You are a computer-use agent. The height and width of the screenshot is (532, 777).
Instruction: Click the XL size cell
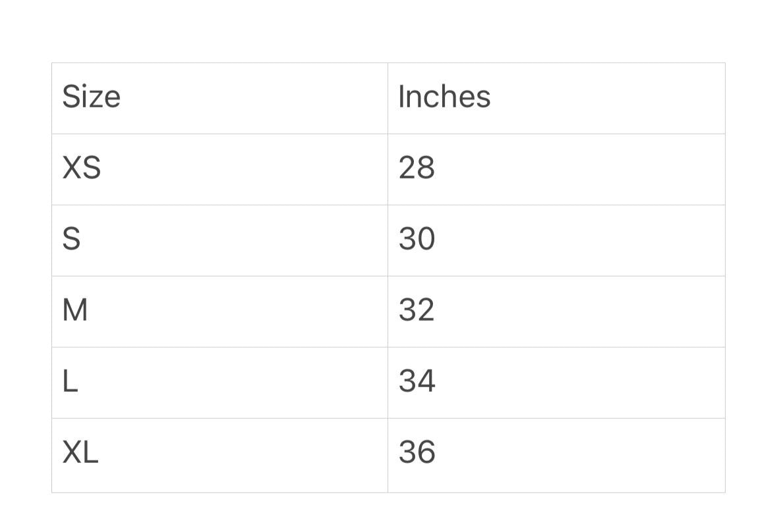219,455
